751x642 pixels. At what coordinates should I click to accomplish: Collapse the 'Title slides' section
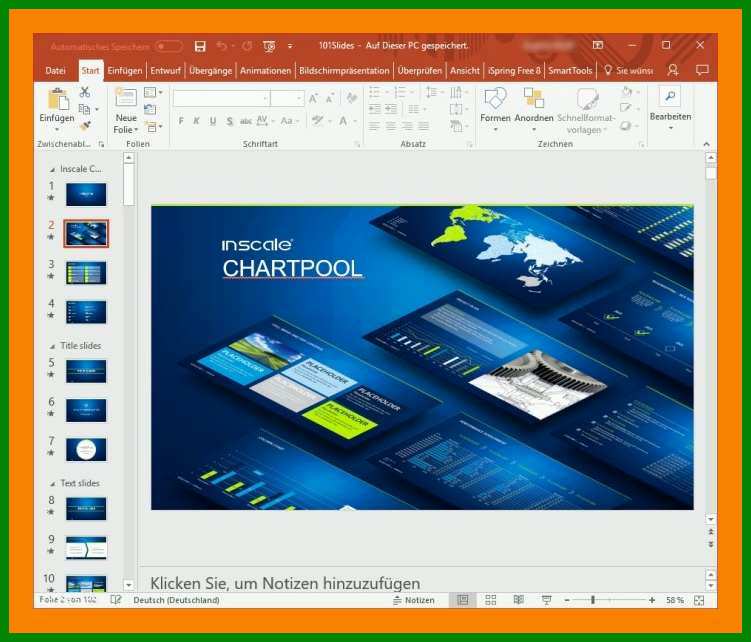52,346
